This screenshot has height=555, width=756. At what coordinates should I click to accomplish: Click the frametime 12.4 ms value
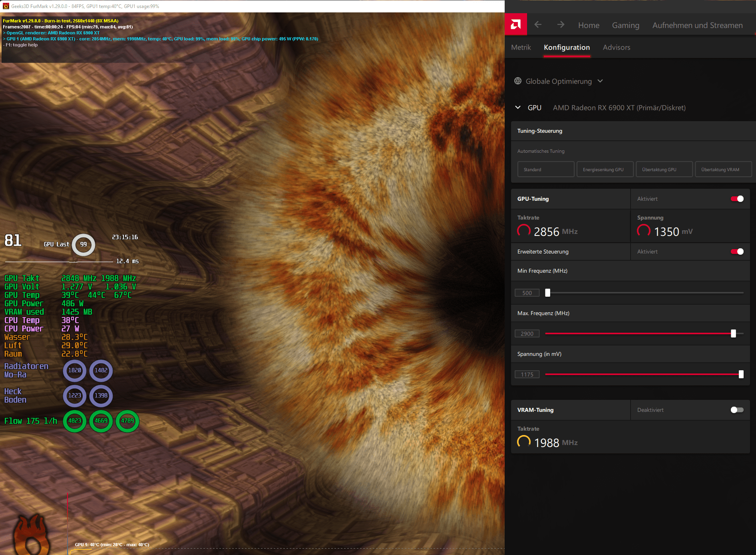[x=127, y=261]
